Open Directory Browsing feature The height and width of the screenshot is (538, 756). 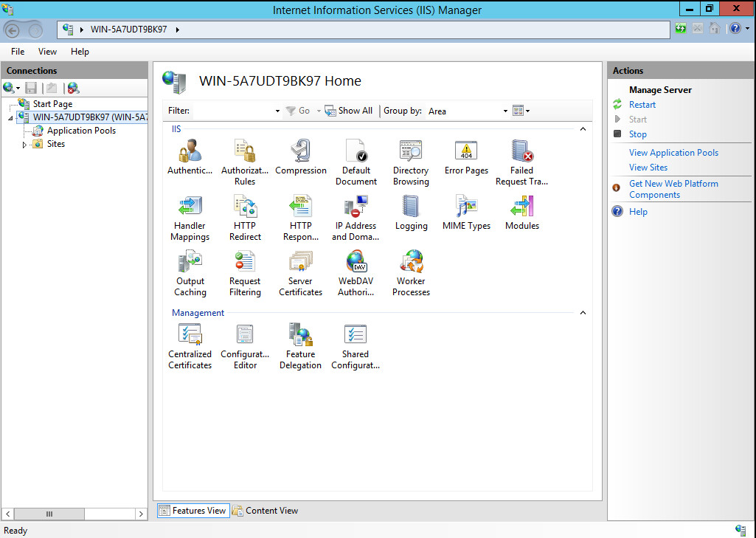click(x=411, y=162)
